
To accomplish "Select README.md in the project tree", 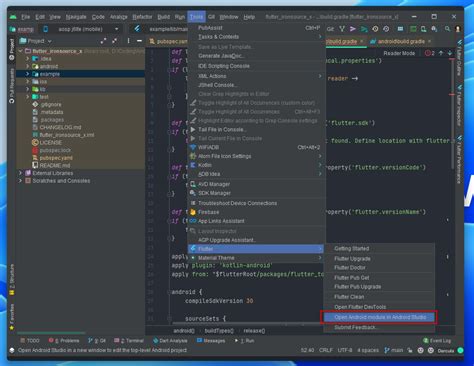I will tap(51, 165).
